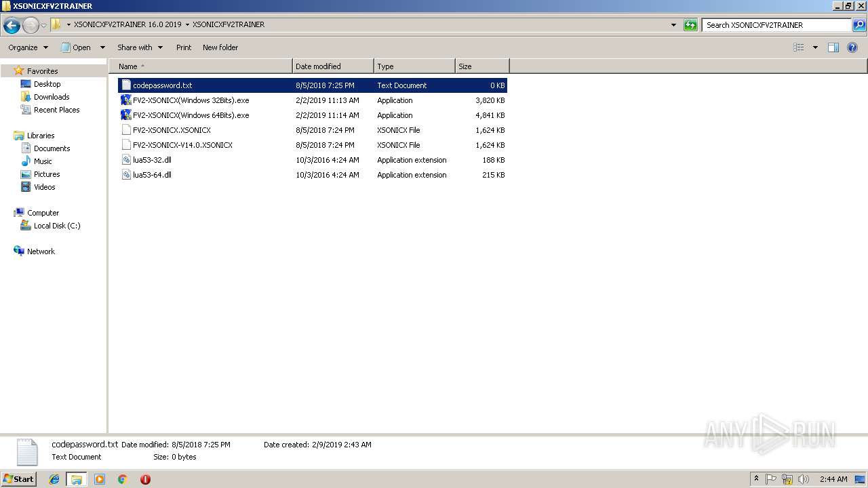868x488 pixels.
Task: Click the codepassword.txt details pane thumbnail
Action: point(27,452)
